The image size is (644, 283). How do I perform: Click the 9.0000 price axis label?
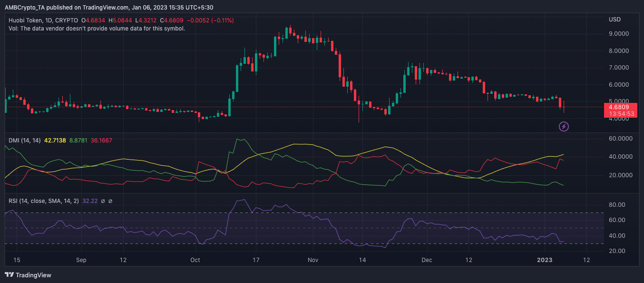pos(619,34)
